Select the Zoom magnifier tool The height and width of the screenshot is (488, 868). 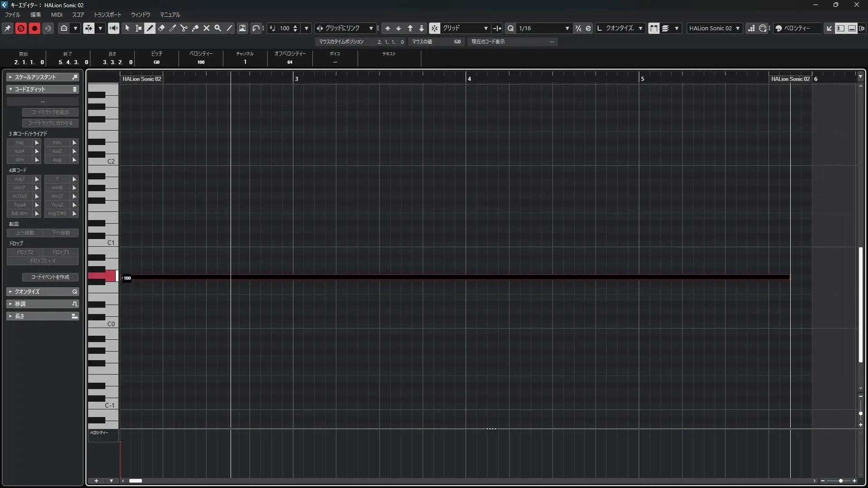[x=218, y=28]
